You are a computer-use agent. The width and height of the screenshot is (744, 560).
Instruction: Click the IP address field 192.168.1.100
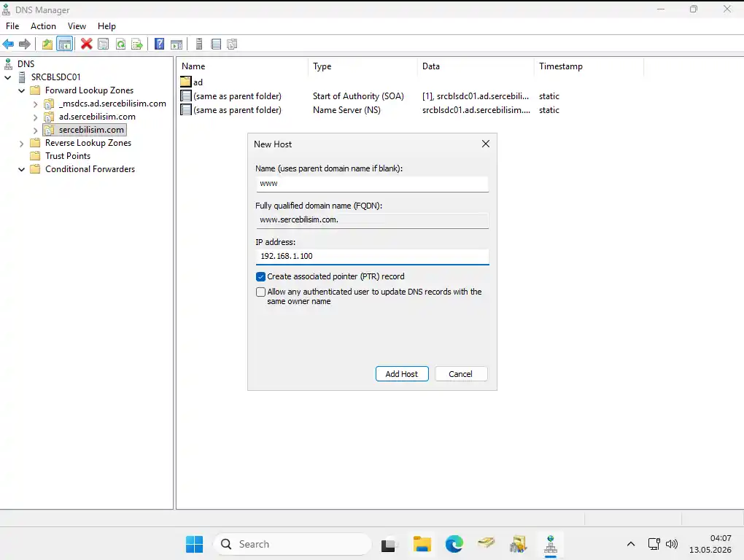click(372, 257)
